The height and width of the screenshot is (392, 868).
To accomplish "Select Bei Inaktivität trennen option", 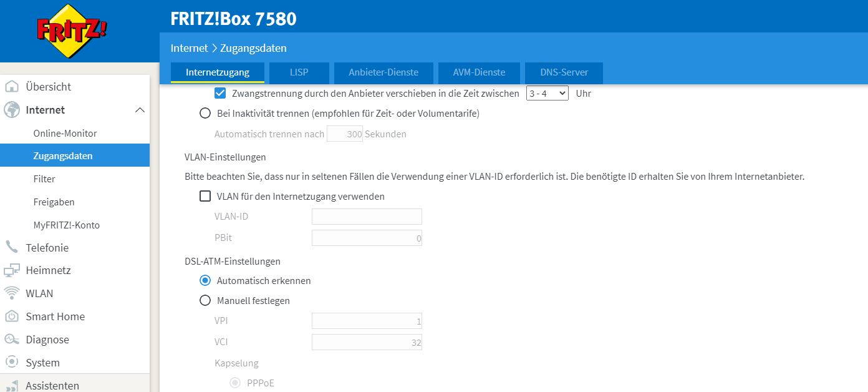I will (x=205, y=113).
